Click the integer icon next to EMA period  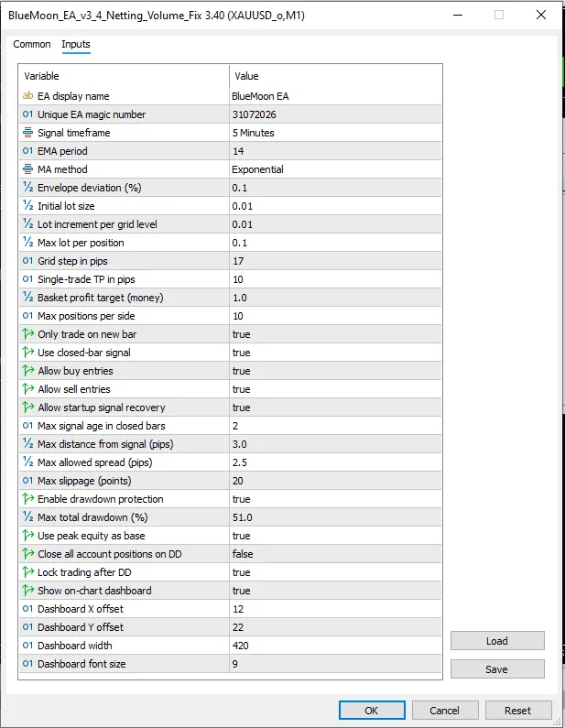click(x=27, y=151)
